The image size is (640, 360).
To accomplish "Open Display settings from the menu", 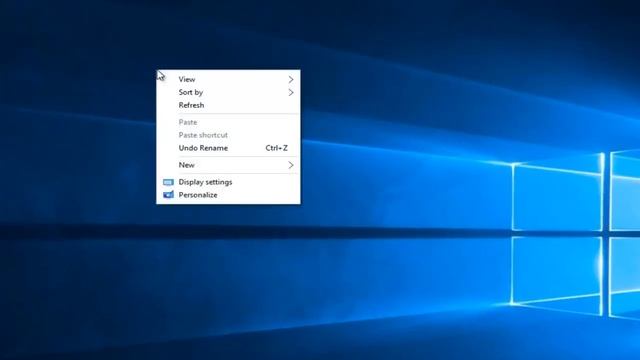I will pos(228,182).
